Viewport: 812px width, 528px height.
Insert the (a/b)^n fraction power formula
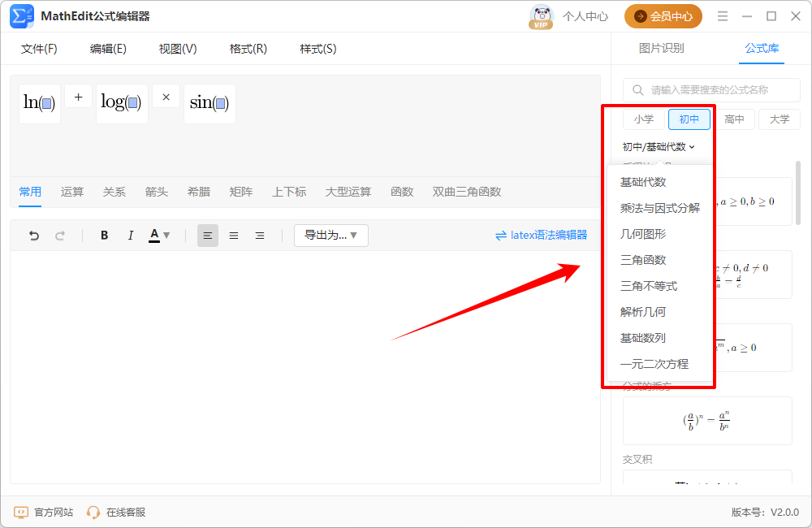pyautogui.click(x=707, y=421)
